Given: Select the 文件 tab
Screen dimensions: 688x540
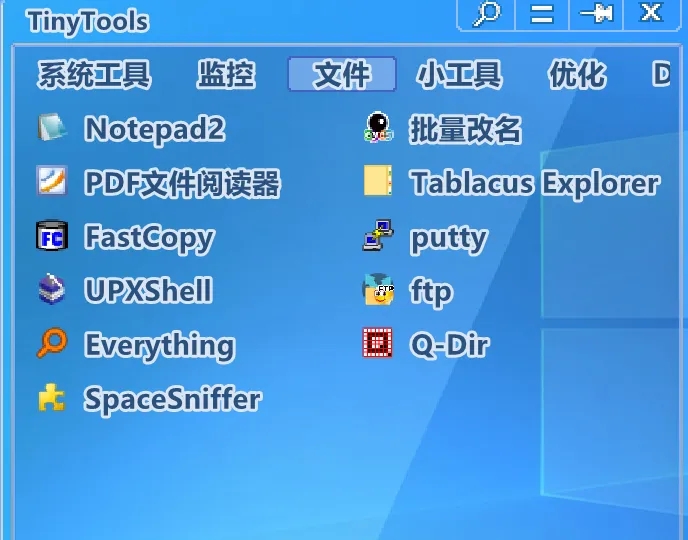Looking at the screenshot, I should tap(342, 74).
